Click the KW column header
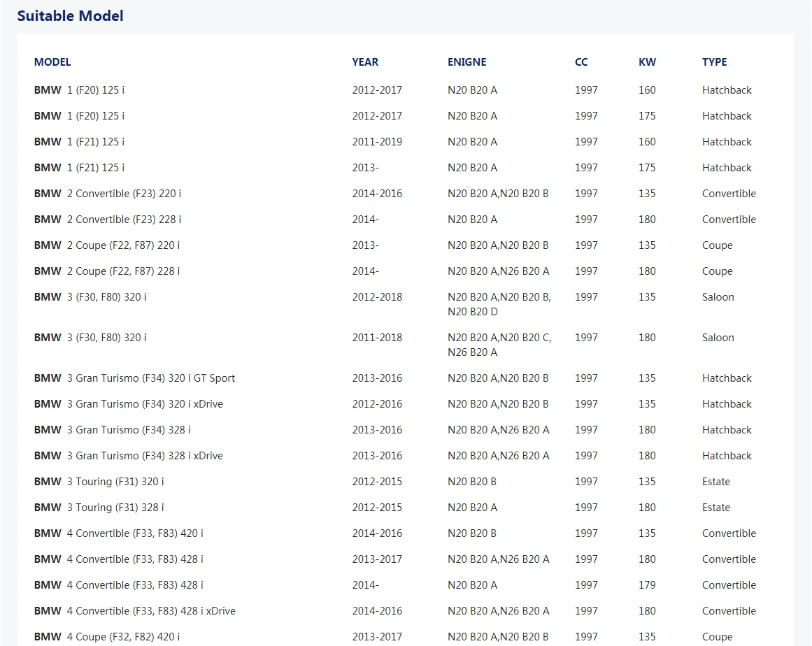The height and width of the screenshot is (646, 812). pos(647,62)
